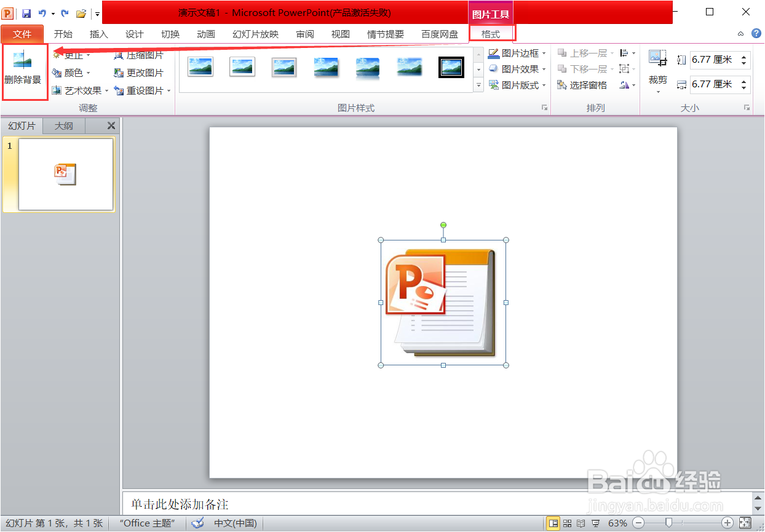Switch to the 开始 Home tab
765x532 pixels.
pos(63,34)
